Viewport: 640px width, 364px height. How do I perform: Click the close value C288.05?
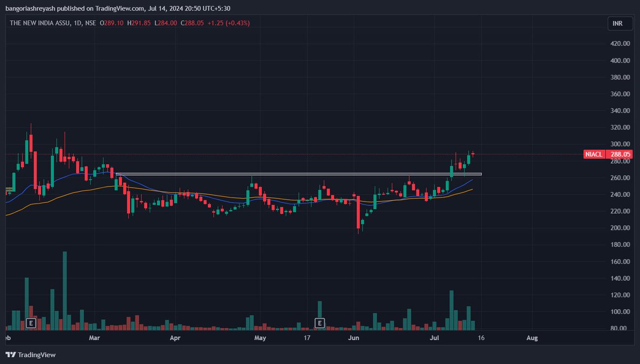[193, 23]
